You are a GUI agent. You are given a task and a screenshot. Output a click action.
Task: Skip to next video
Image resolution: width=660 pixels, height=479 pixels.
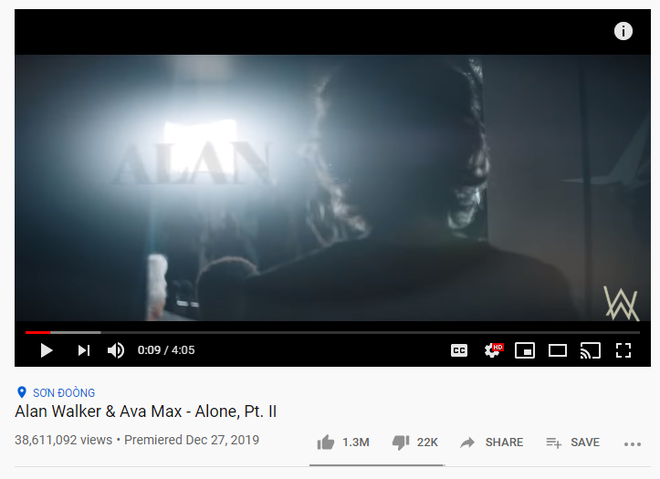point(84,350)
